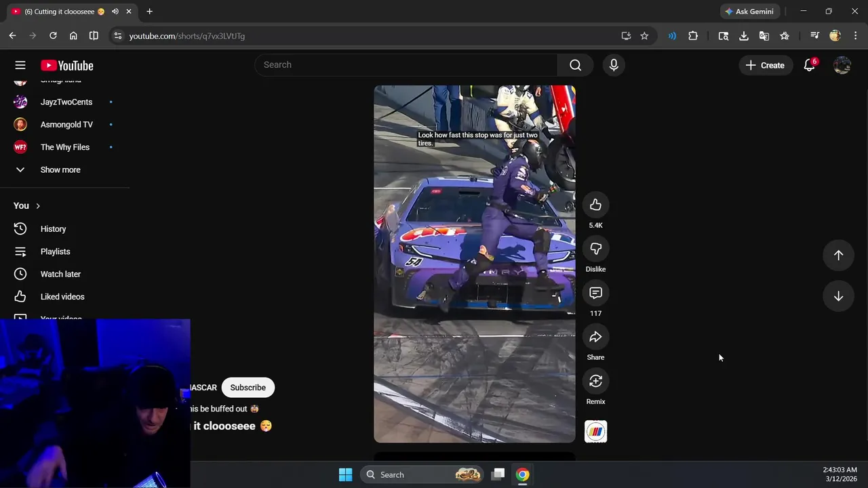Open the Asmongold TV subscription
Image resolution: width=868 pixels, height=488 pixels.
[66, 125]
